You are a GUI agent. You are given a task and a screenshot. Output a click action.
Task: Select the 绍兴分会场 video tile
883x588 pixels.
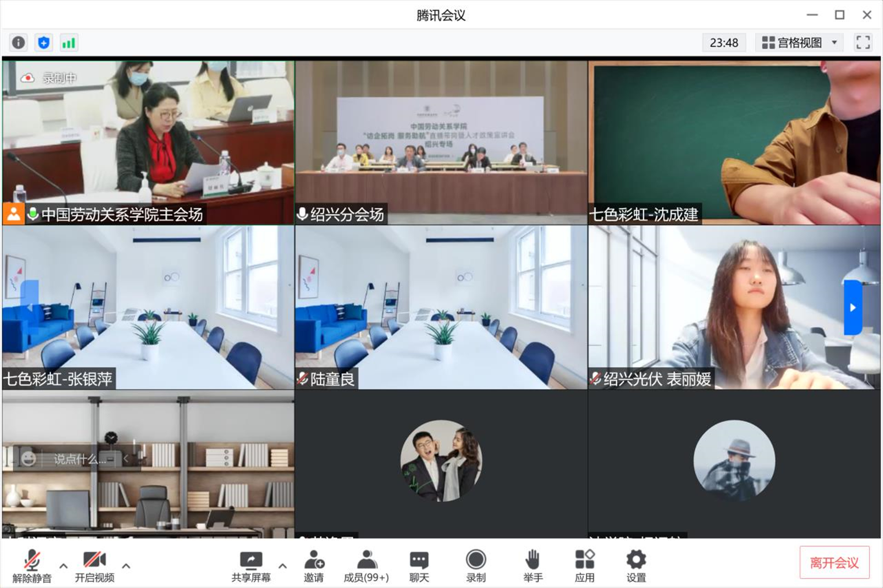point(441,143)
